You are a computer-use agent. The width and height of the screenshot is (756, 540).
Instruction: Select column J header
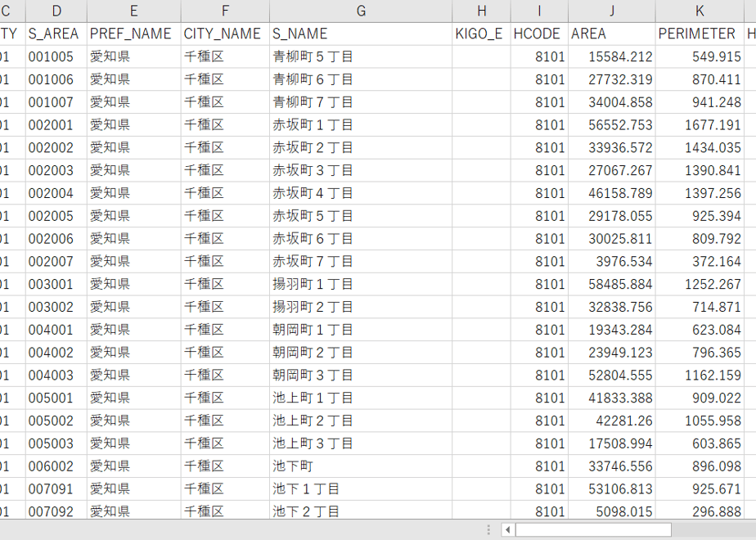(x=612, y=11)
